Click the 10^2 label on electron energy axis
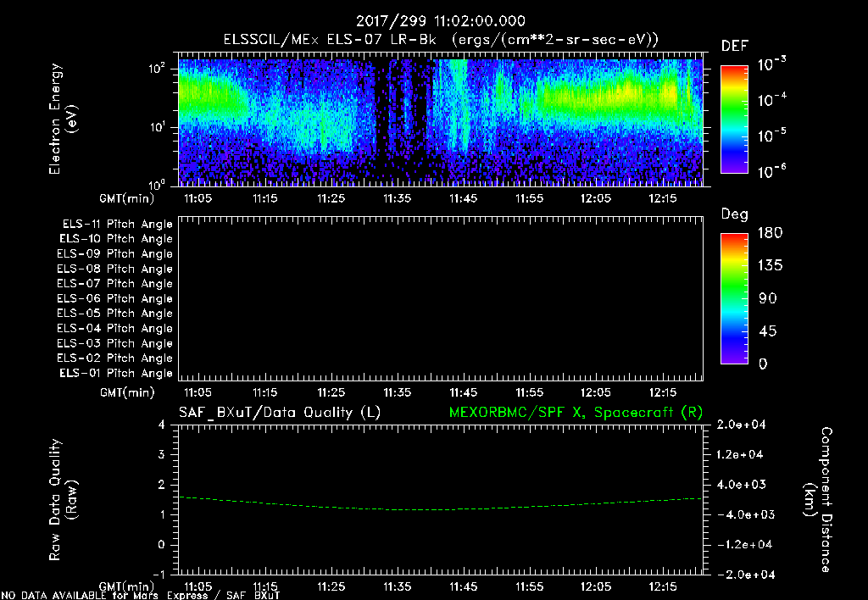 [157, 69]
